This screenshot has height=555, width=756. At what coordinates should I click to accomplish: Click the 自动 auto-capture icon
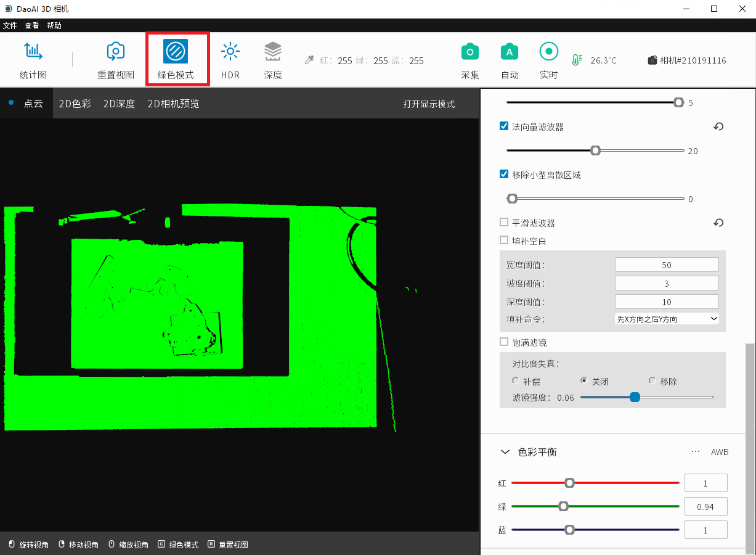(510, 52)
